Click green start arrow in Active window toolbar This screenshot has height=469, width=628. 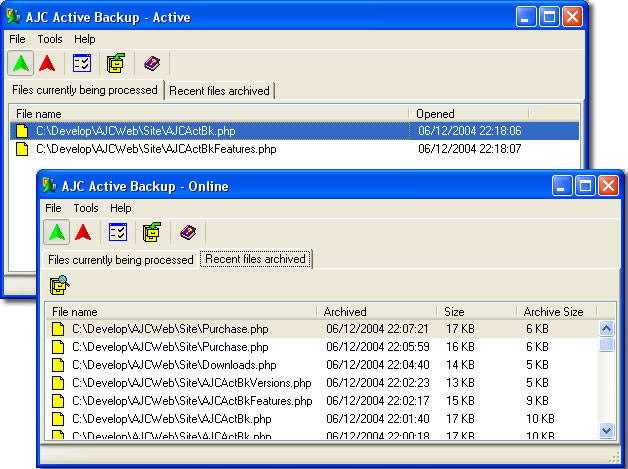coord(21,63)
